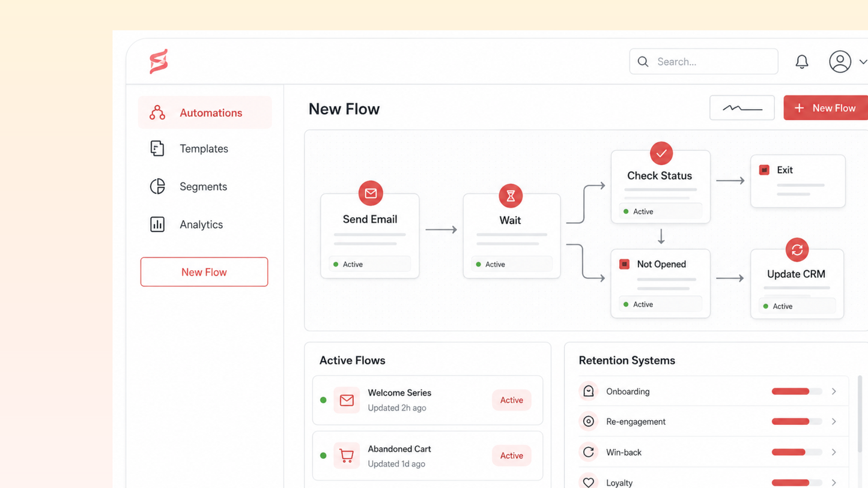Image resolution: width=868 pixels, height=488 pixels.
Task: Select the Check Status node title
Action: coord(660,176)
